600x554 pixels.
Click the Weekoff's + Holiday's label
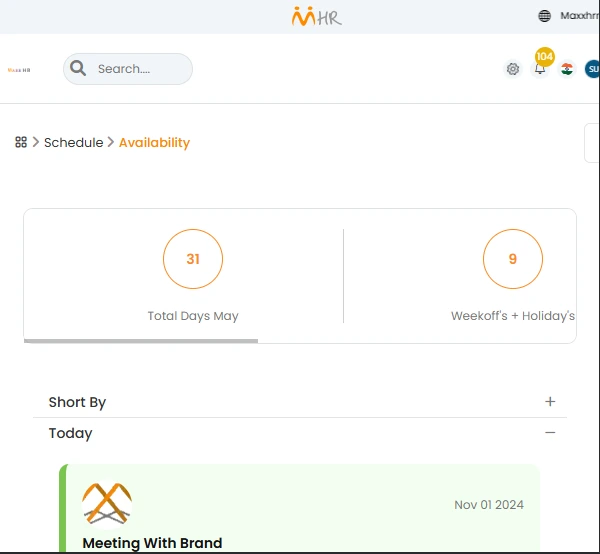pos(513,316)
